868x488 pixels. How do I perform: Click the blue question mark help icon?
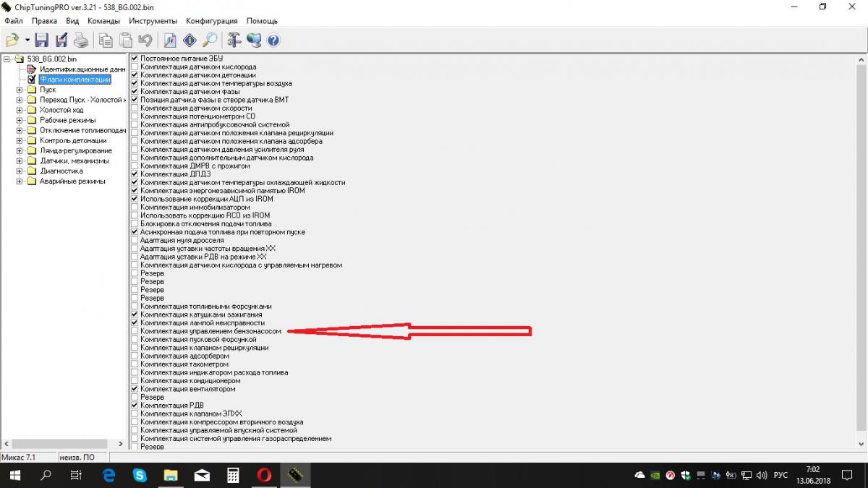(x=273, y=40)
